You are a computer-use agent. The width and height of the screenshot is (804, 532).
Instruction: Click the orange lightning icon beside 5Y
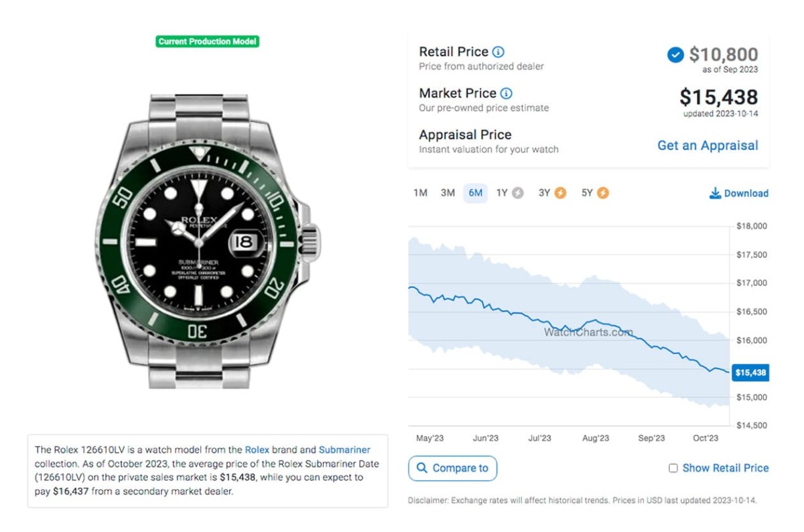pyautogui.click(x=603, y=193)
